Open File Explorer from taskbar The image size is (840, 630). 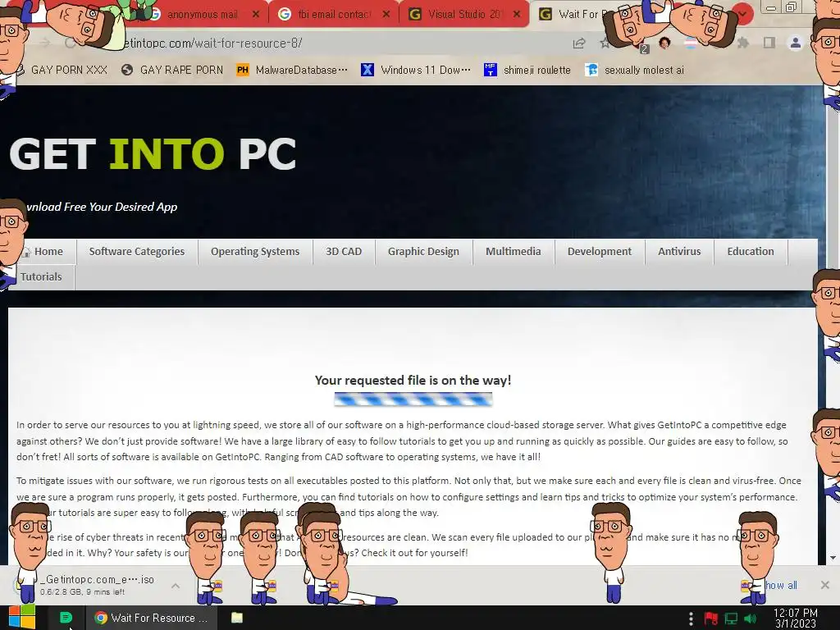point(237,618)
